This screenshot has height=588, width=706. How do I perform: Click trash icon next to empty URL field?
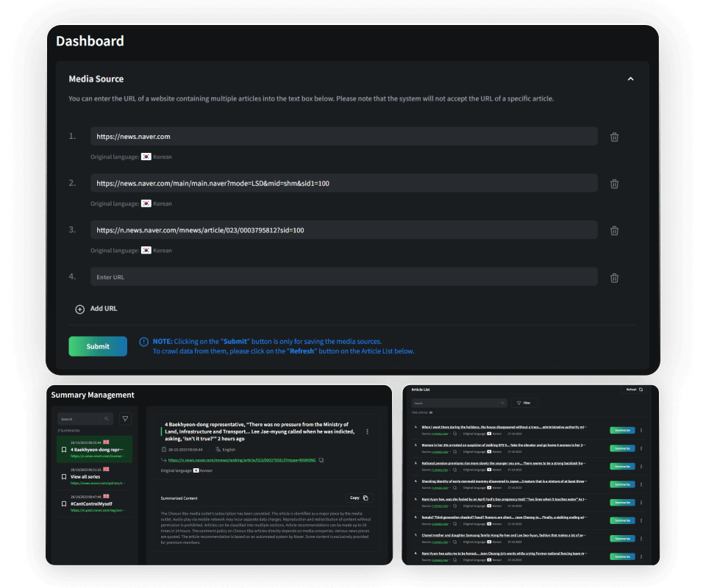coord(614,278)
